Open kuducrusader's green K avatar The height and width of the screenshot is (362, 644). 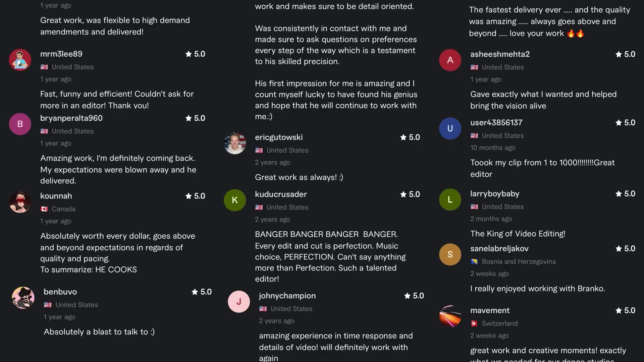point(235,200)
